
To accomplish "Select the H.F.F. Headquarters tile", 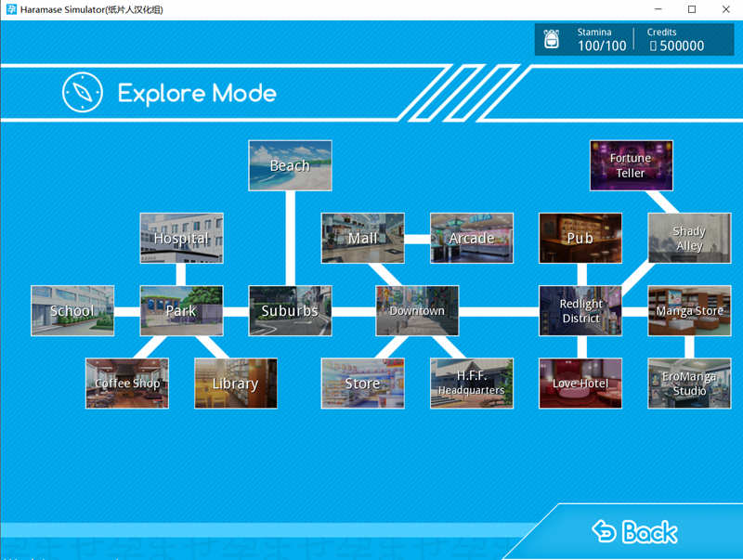I will tap(471, 383).
